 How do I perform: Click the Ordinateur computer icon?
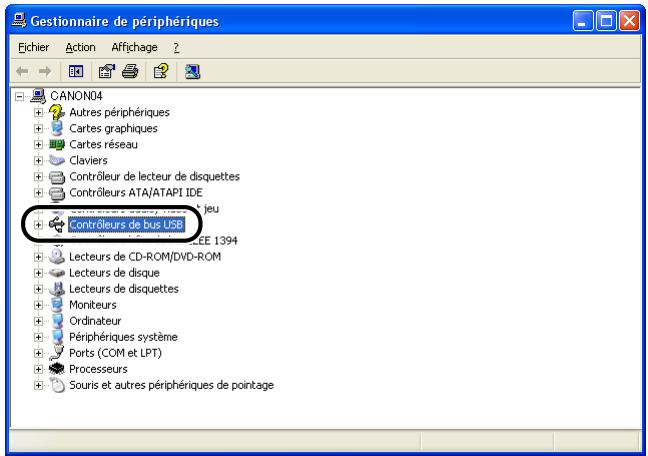click(x=57, y=321)
